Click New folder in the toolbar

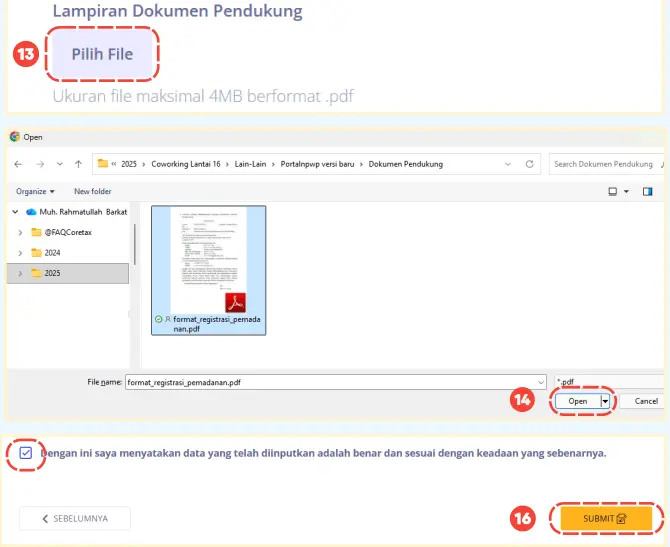coord(93,191)
